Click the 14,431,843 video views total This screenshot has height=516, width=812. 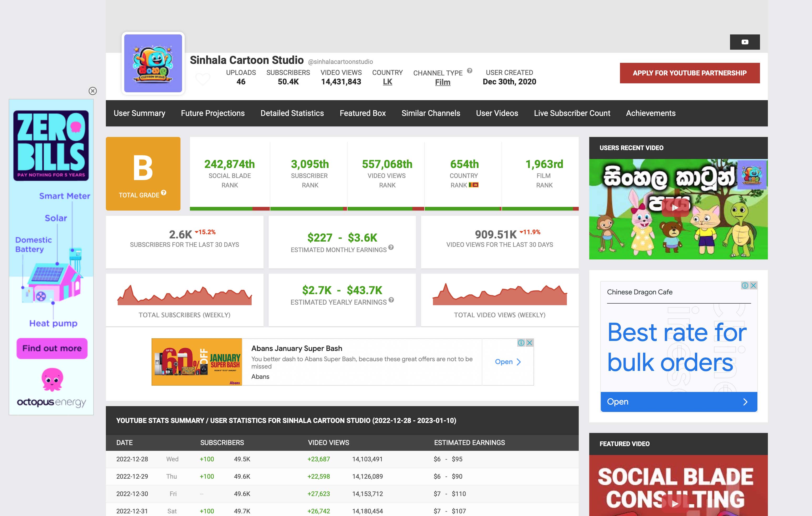(x=341, y=82)
